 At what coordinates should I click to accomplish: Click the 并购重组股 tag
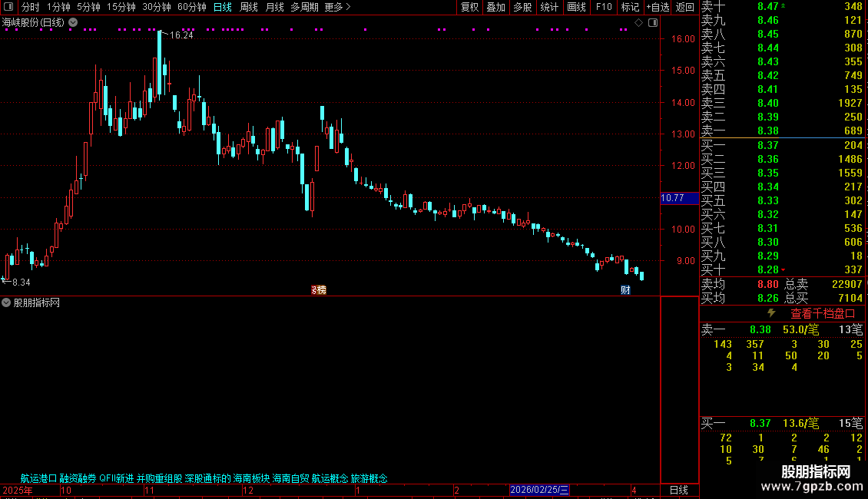(160, 478)
